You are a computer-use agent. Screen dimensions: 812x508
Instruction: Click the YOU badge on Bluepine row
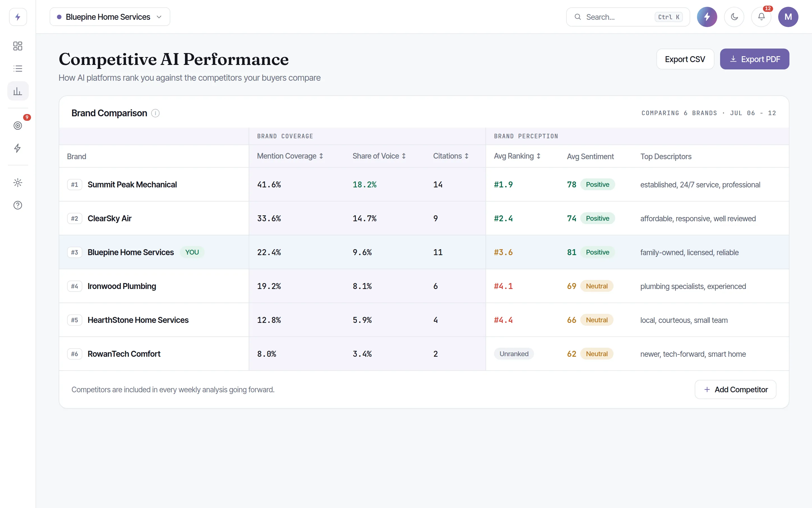pyautogui.click(x=192, y=252)
